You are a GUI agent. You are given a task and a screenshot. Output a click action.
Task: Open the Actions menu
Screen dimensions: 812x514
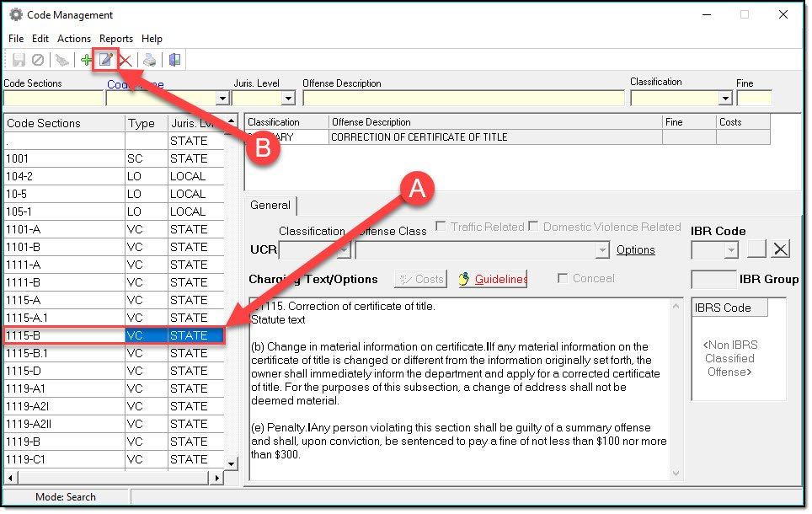tap(74, 39)
